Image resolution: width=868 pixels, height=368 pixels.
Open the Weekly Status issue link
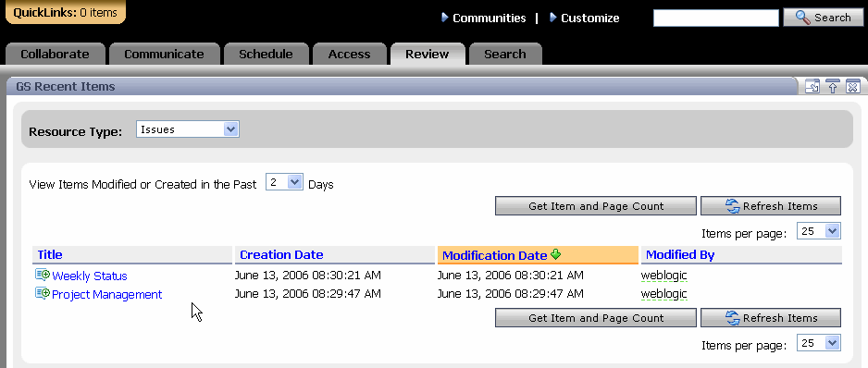click(90, 276)
